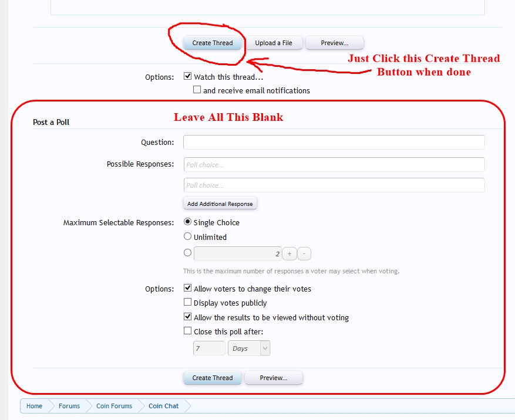Go to Home in the breadcrumb
The width and height of the screenshot is (515, 420).
tap(35, 406)
